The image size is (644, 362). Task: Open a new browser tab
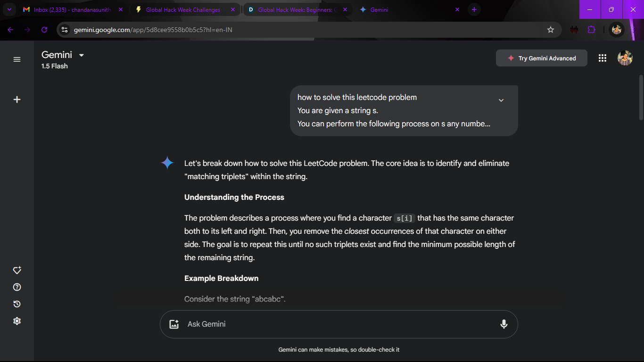tap(474, 9)
